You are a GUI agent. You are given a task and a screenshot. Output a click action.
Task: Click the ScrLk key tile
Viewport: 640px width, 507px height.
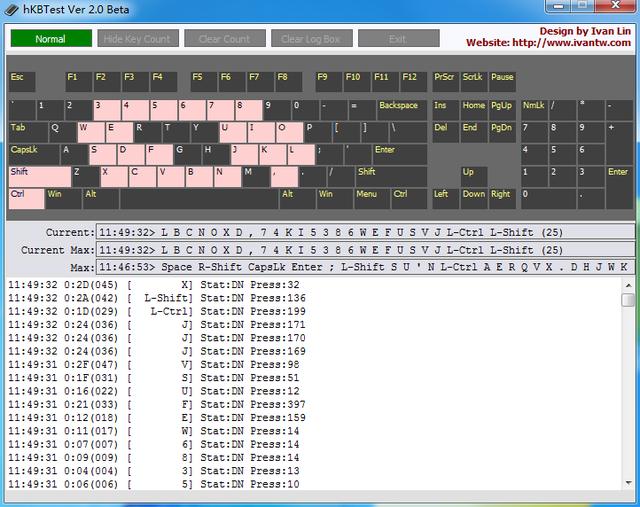(474, 82)
